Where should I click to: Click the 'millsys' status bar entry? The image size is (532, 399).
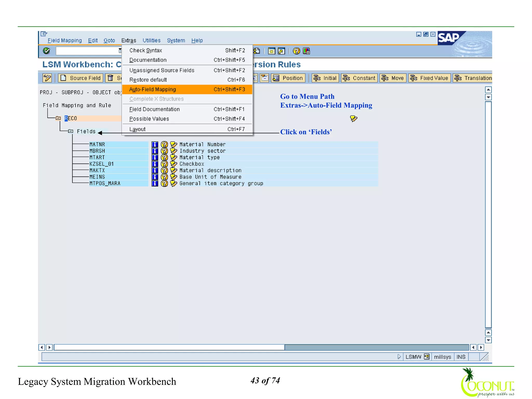(442, 357)
